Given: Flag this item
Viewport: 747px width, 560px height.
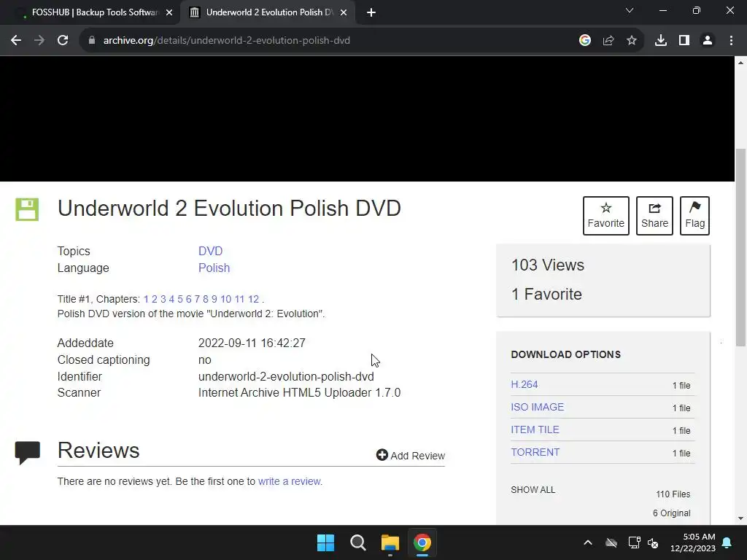Looking at the screenshot, I should (694, 216).
